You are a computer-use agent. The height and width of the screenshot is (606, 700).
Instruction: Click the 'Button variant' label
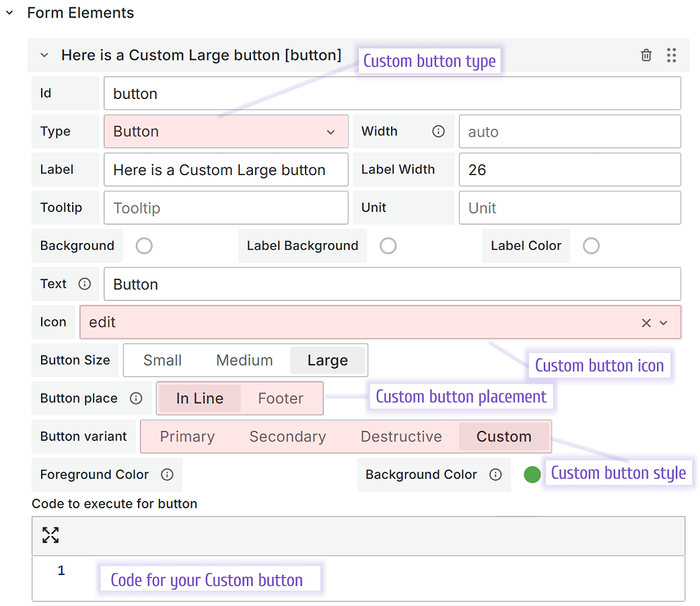pyautogui.click(x=83, y=436)
